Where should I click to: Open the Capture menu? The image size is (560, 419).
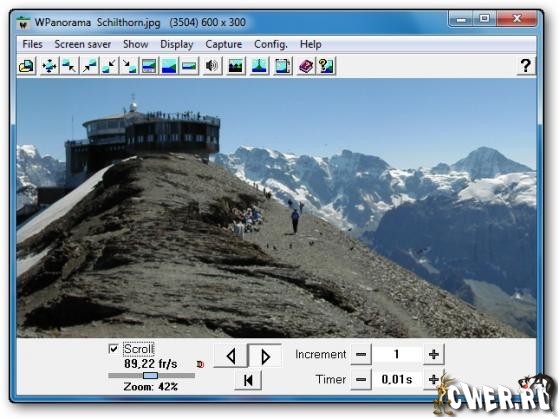(224, 44)
